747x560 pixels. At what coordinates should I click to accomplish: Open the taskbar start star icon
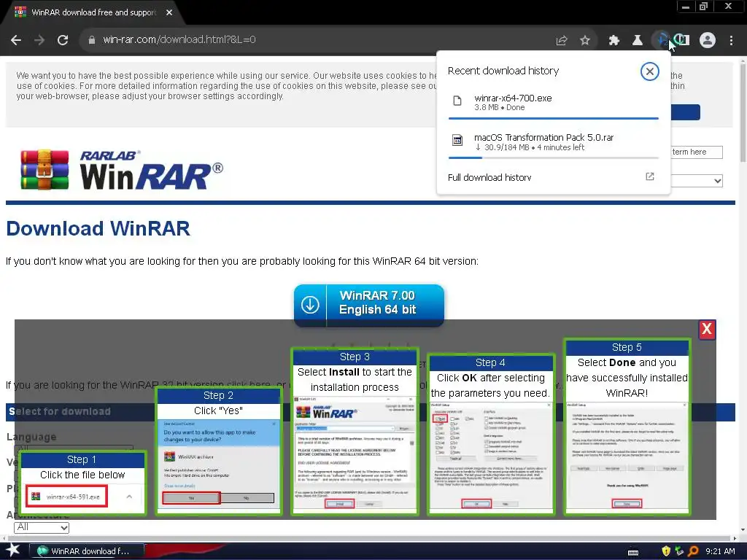[12, 551]
